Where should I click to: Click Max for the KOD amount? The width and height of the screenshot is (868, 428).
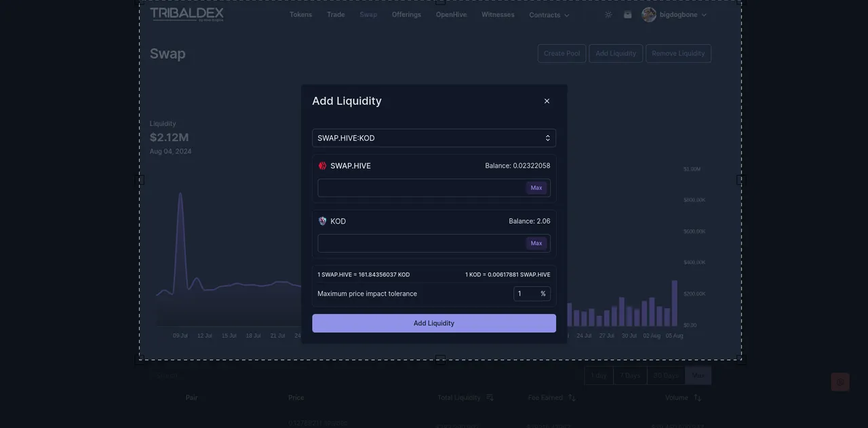point(536,244)
